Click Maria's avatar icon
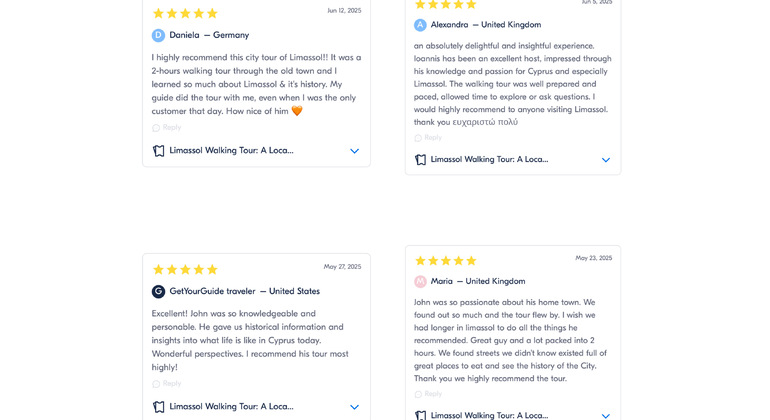Screen dimensions: 770x420 coord(420,282)
